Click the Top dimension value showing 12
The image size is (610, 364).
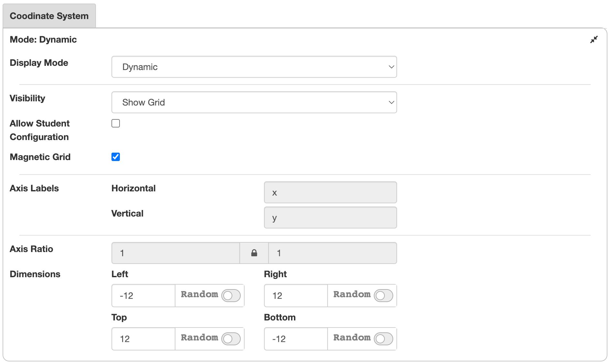(x=143, y=339)
